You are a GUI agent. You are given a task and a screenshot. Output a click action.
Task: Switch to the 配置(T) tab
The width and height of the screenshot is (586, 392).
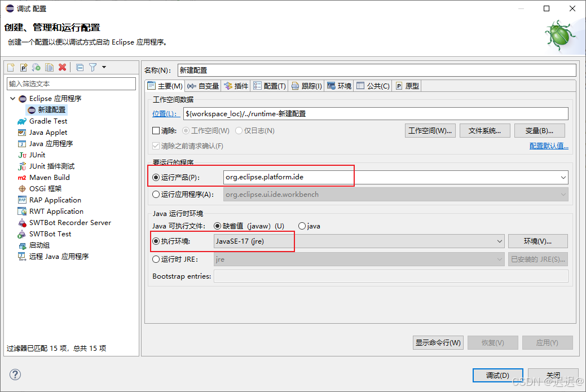[x=270, y=86]
